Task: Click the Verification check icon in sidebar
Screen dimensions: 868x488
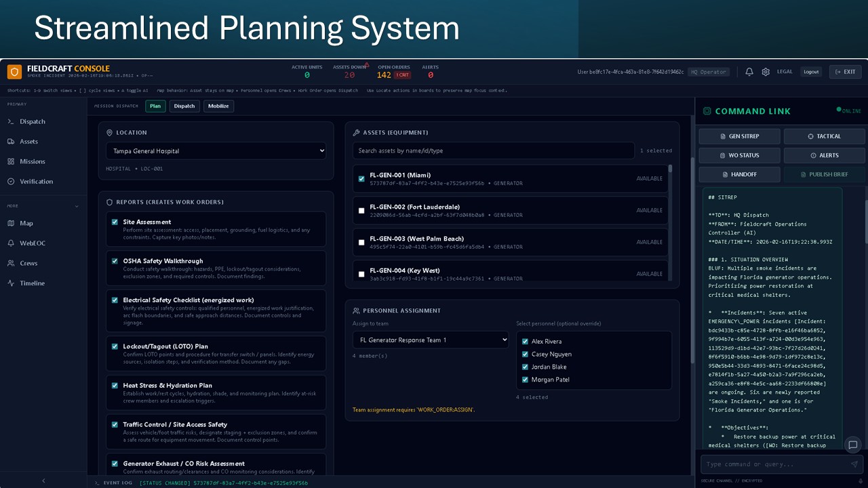Action: 11,182
